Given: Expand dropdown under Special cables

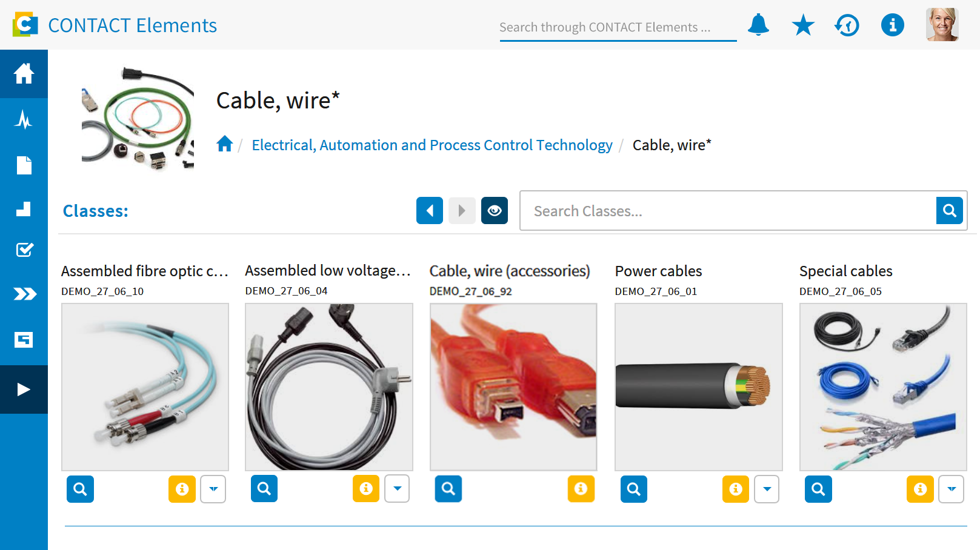Looking at the screenshot, I should (x=951, y=489).
